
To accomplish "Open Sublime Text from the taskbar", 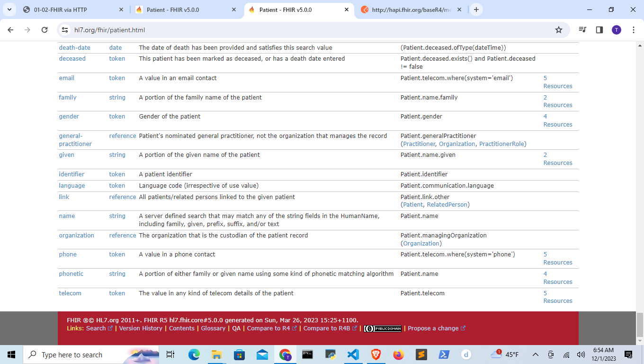I will 421,355.
